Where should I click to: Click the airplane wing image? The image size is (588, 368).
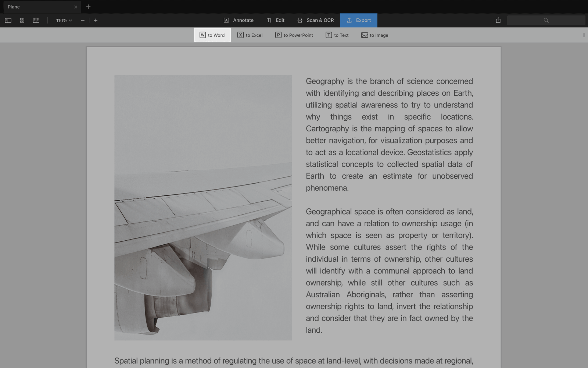coord(203,208)
